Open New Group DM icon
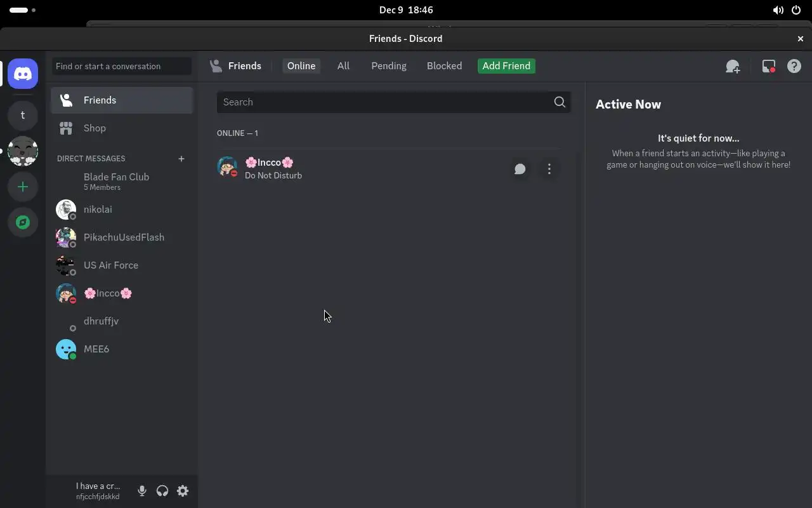 pos(733,66)
